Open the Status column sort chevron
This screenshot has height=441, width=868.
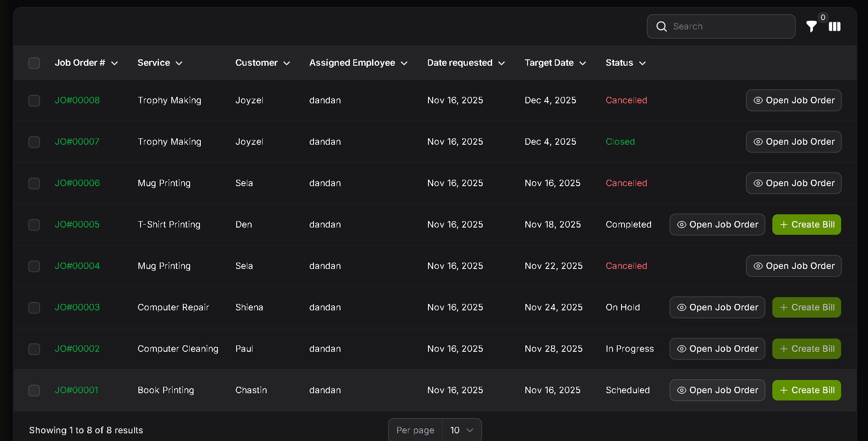pyautogui.click(x=642, y=63)
